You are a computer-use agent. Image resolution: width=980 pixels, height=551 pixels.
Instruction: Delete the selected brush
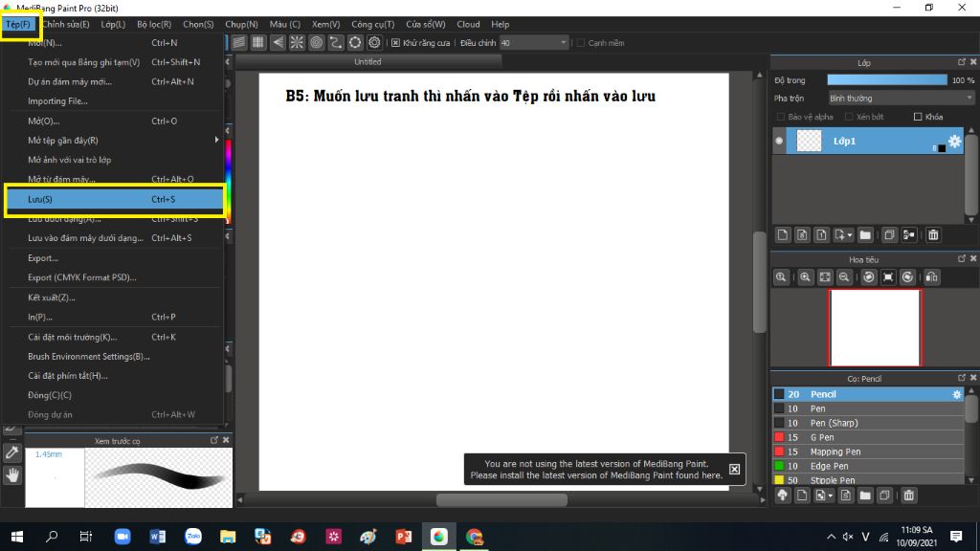coord(909,496)
